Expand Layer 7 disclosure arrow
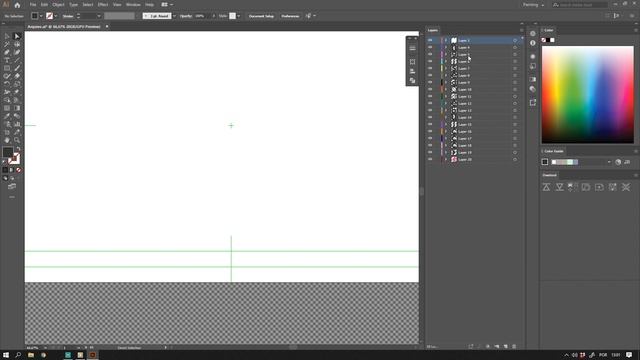640x360 pixels. coord(446,68)
